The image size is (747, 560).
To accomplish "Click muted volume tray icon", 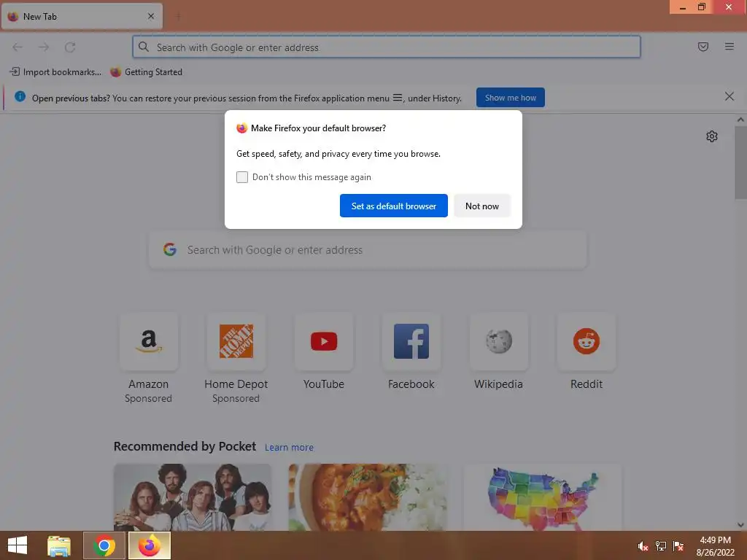I will click(643, 546).
